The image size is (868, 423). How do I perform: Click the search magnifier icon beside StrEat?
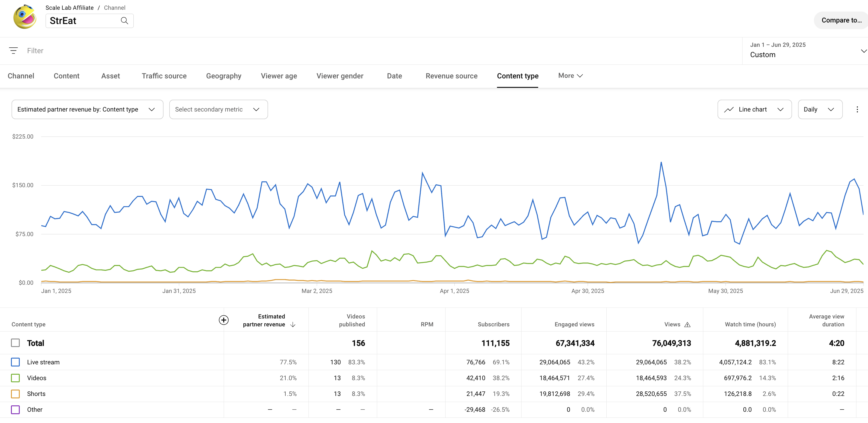[x=124, y=21]
